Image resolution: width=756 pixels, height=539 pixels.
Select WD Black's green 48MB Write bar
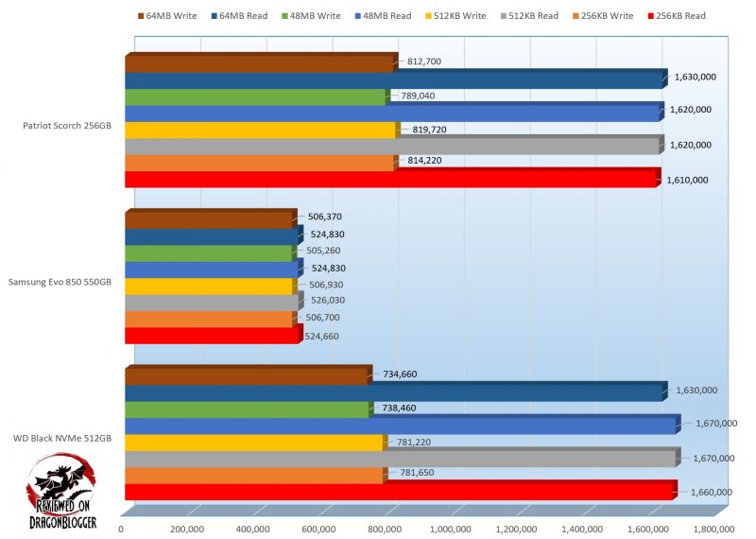248,409
